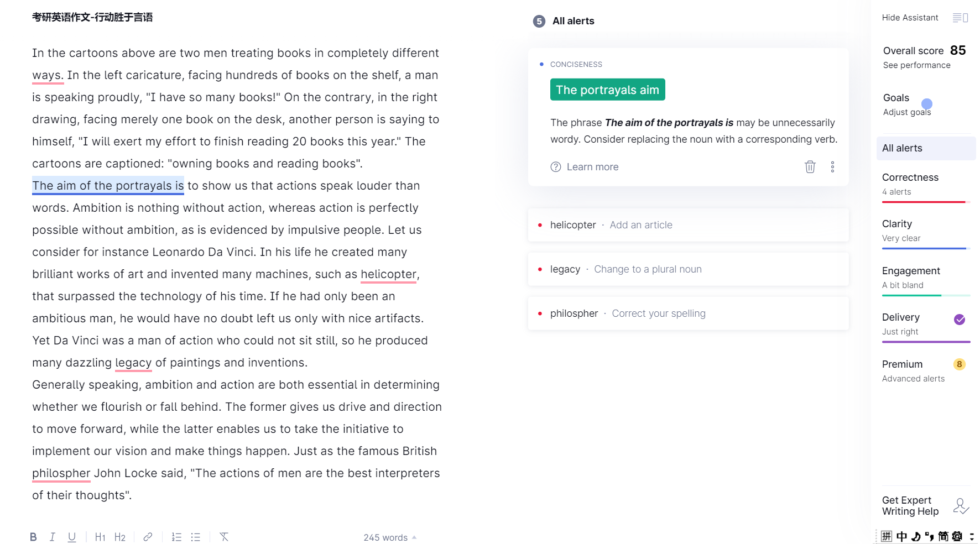Start a bulleted list

point(196,537)
